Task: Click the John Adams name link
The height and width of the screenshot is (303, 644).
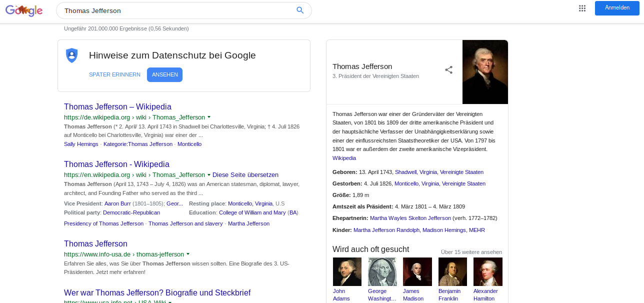Action: [341, 294]
